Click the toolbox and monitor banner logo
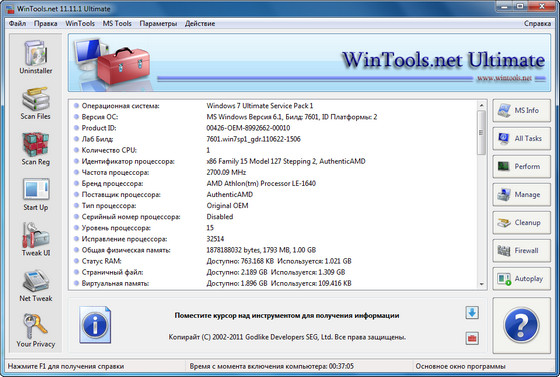The width and height of the screenshot is (560, 377). pyautogui.click(x=111, y=64)
